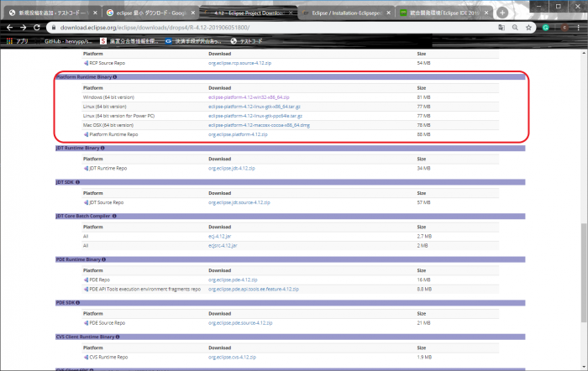Click the repo icon next to JDT Runtime Repo

tap(86, 169)
